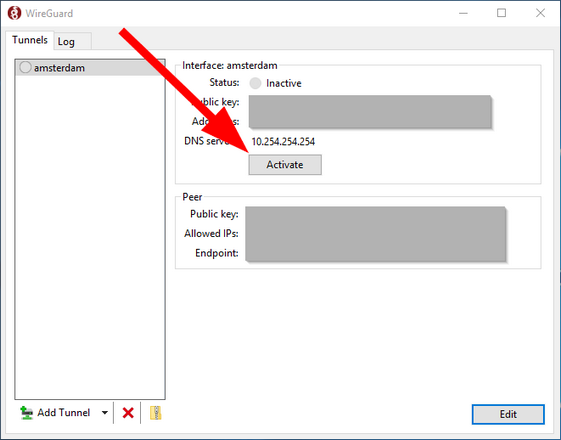The width and height of the screenshot is (561, 440).
Task: Click the Inactive status text
Action: pos(284,83)
